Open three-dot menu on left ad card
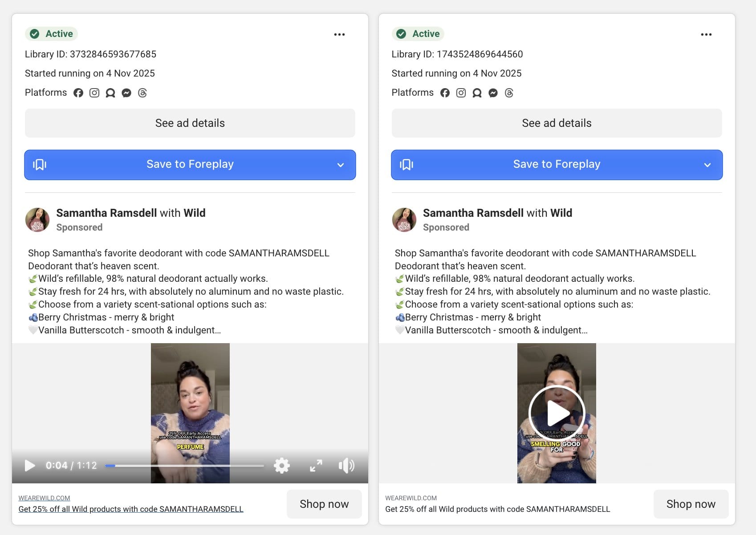756x535 pixels. pyautogui.click(x=339, y=34)
